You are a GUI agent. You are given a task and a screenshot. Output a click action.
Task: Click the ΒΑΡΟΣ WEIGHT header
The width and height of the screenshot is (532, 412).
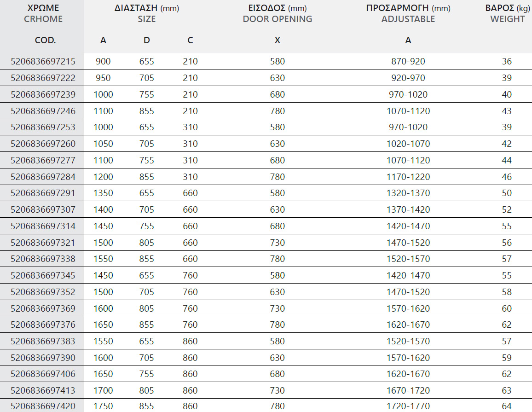click(x=507, y=13)
